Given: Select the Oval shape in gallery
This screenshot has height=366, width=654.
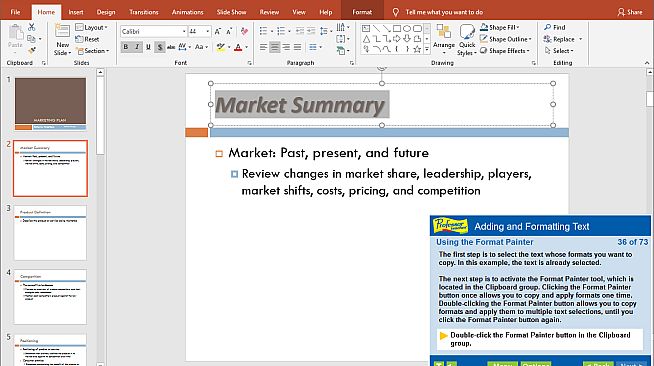Looking at the screenshot, I should [407, 28].
